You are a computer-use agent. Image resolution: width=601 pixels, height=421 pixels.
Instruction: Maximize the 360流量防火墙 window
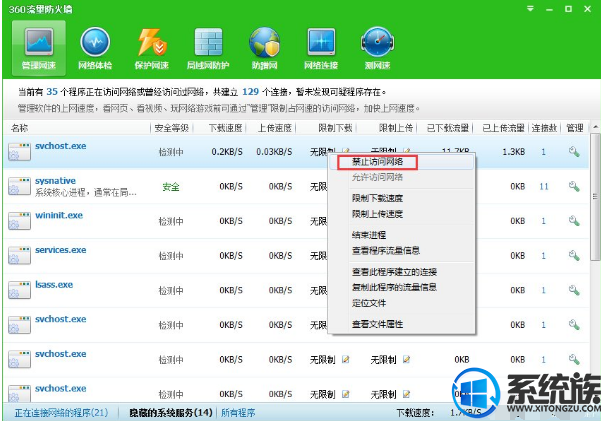coord(568,9)
